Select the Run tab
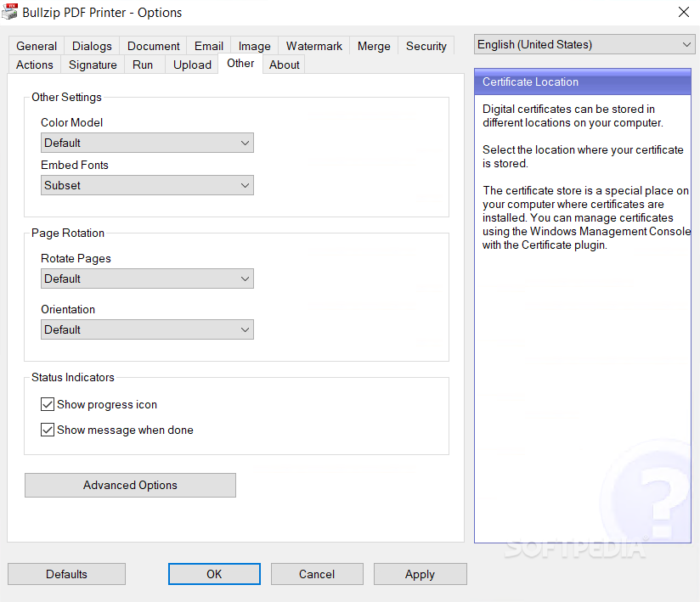 click(143, 65)
